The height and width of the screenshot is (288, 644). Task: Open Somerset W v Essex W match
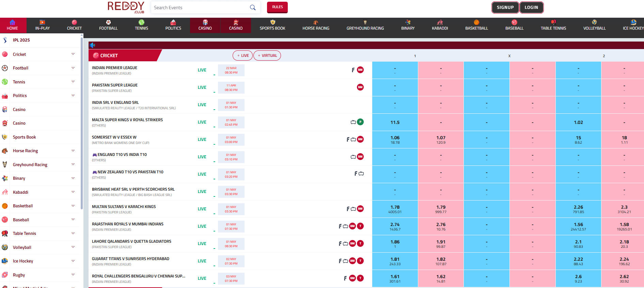pyautogui.click(x=114, y=137)
